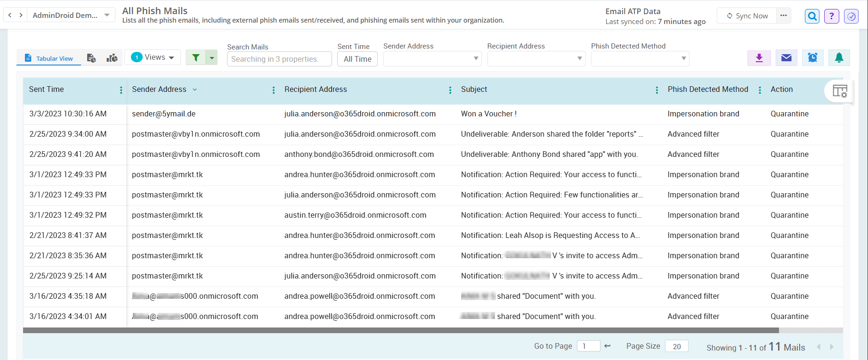Screen dimensions: 868x360
Task: Open the Sent Time column options menu
Action: (x=121, y=90)
